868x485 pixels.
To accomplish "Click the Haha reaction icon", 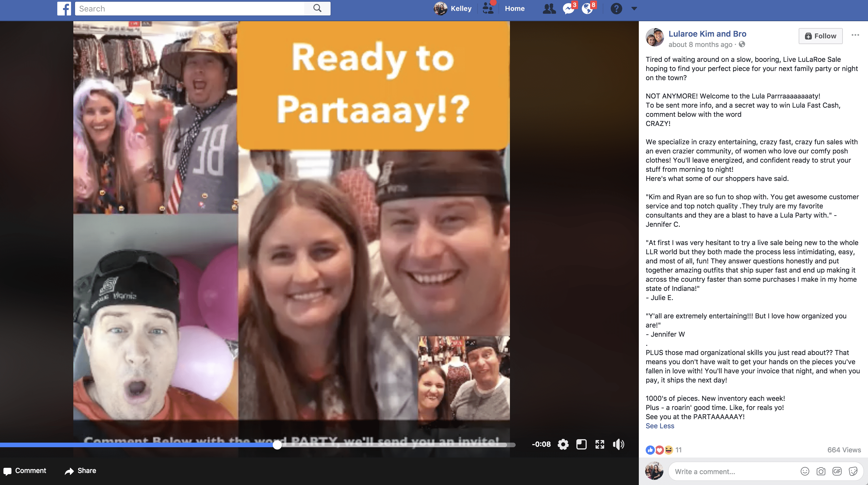I will pyautogui.click(x=669, y=449).
